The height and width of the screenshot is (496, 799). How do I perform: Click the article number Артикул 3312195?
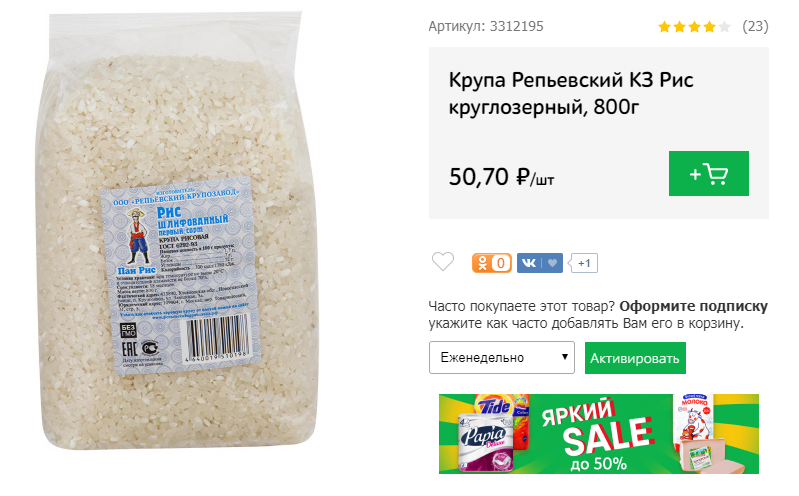(x=486, y=27)
